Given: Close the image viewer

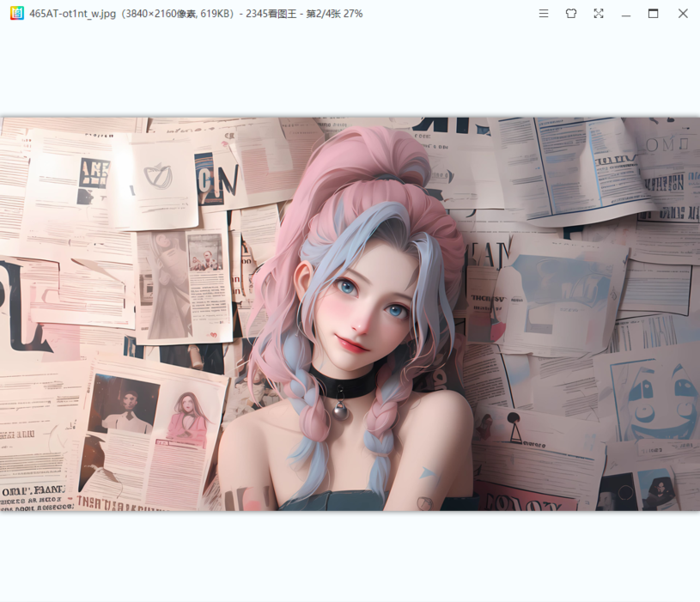Looking at the screenshot, I should [681, 14].
